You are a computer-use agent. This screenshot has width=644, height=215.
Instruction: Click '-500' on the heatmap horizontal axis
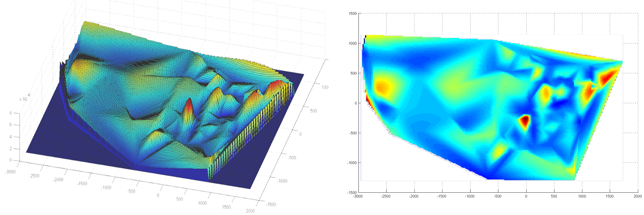(498, 196)
